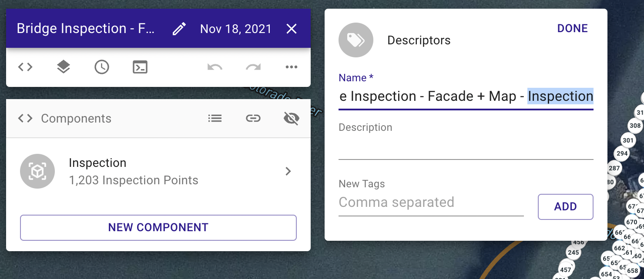Open the code brackets icon in toolbar
Screen dimensions: 644x279
(25, 67)
